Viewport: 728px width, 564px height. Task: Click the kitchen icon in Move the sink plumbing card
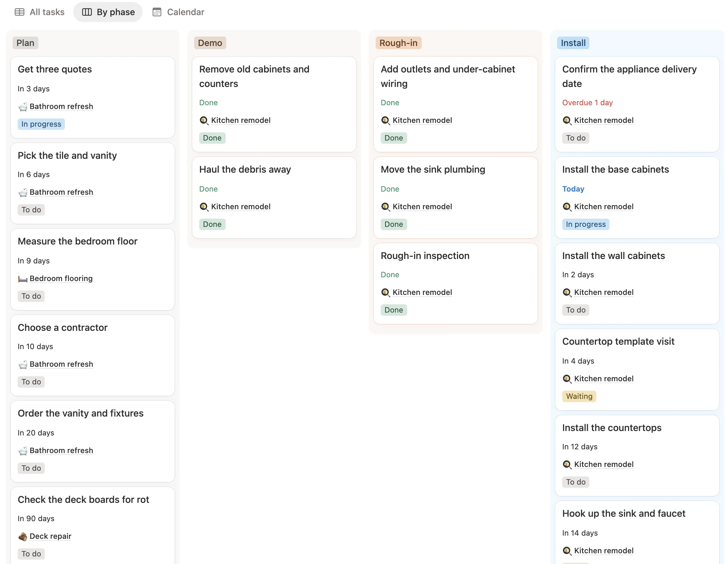pos(385,207)
